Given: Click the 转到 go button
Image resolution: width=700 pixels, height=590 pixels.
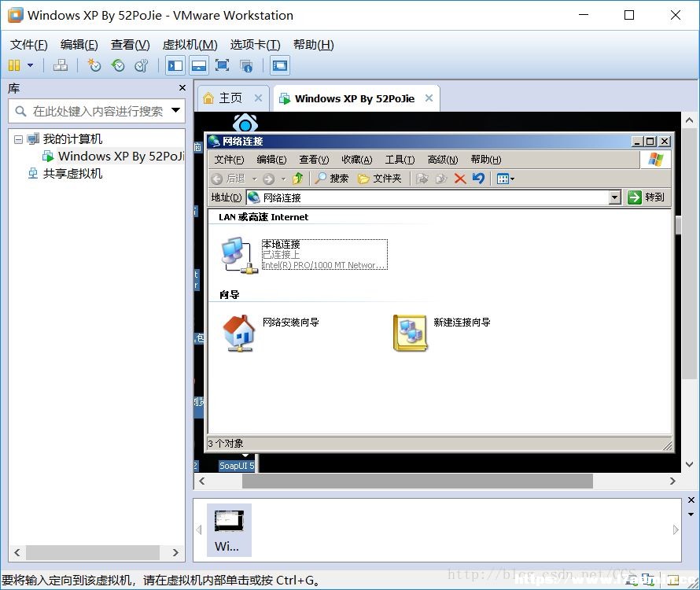Looking at the screenshot, I should coord(646,197).
